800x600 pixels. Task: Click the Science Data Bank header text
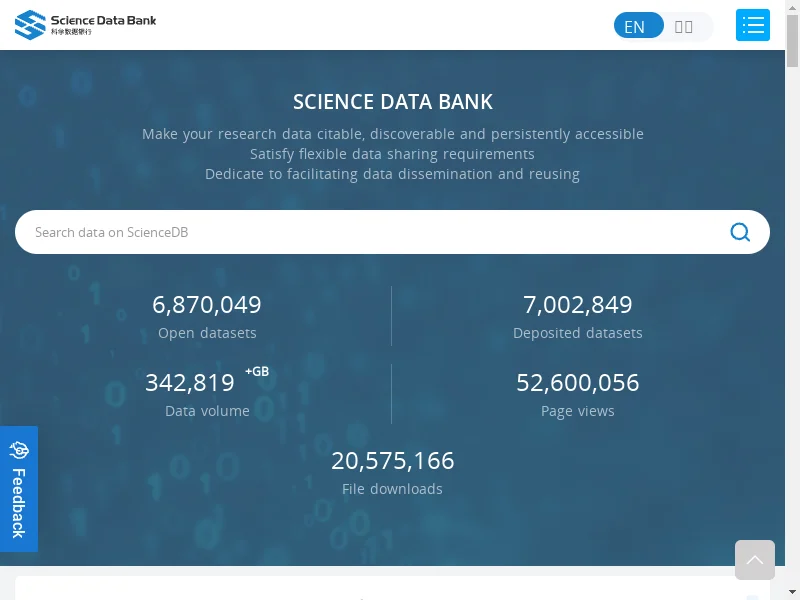coord(103,20)
